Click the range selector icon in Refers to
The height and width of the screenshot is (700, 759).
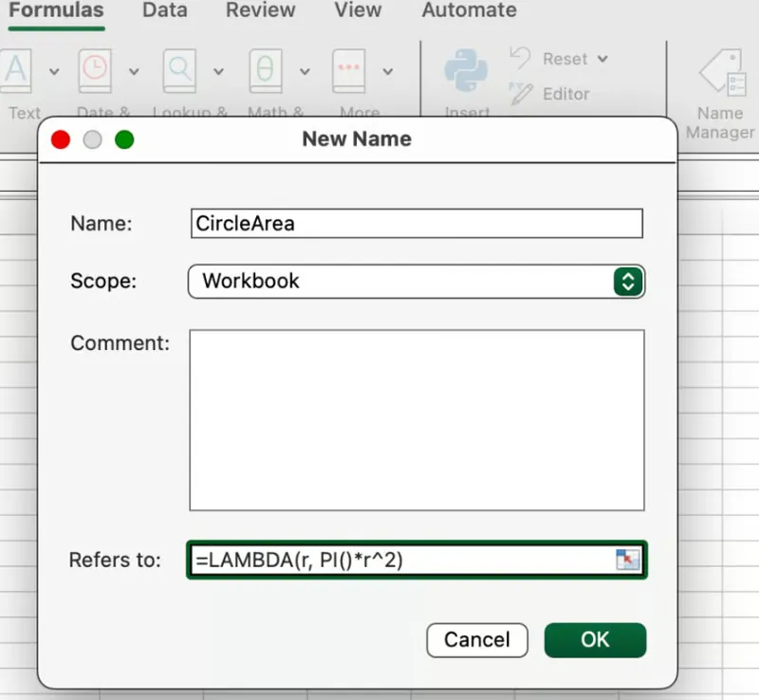[x=629, y=560]
